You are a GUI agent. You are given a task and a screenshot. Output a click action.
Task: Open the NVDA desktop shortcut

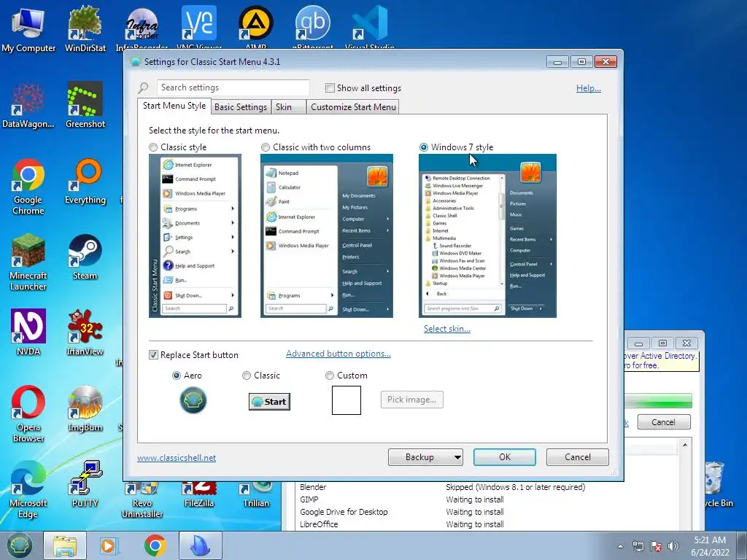click(28, 332)
